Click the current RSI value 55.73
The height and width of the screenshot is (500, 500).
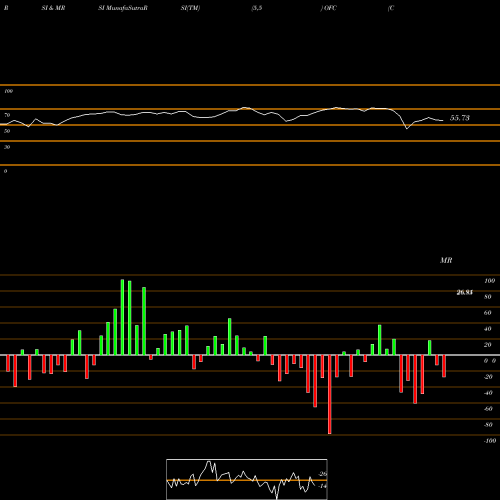click(x=460, y=118)
